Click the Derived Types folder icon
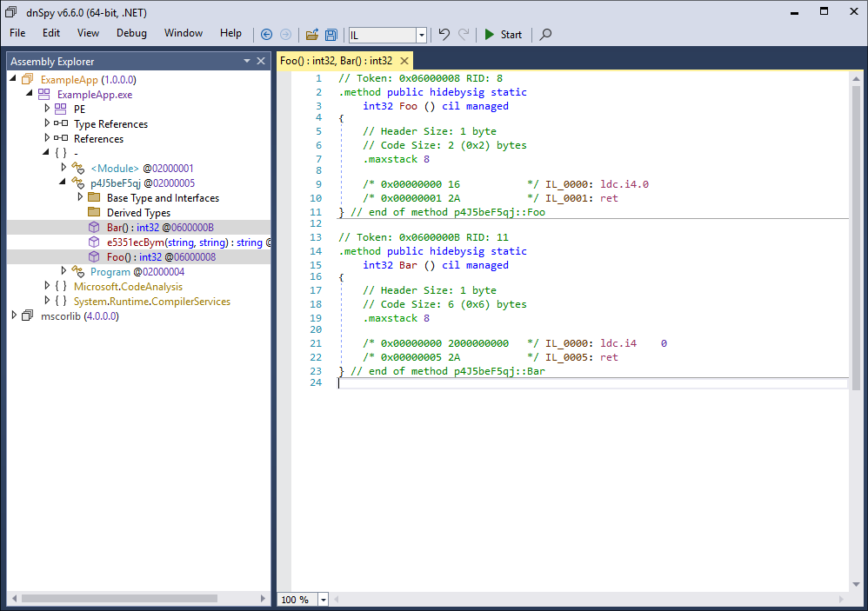Image resolution: width=868 pixels, height=611 pixels. point(94,212)
